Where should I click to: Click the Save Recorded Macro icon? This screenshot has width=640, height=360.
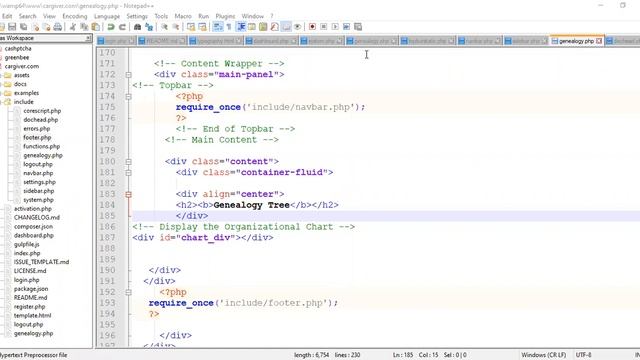pyautogui.click(x=358, y=27)
